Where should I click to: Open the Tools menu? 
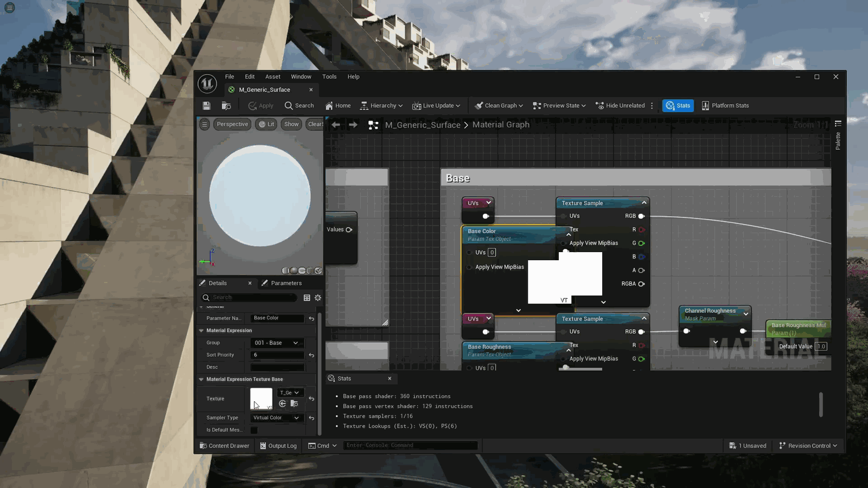[x=329, y=77]
